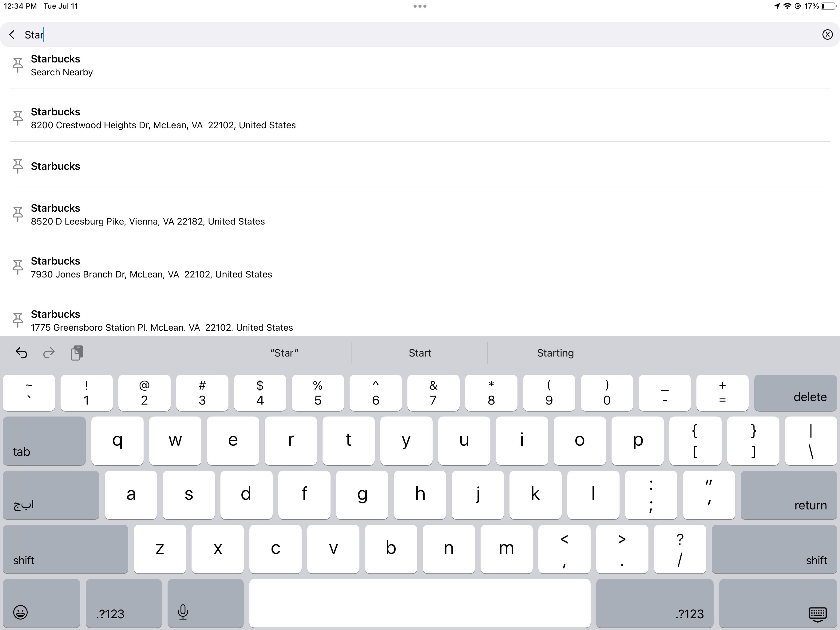
Task: Tap the plus equals key
Action: [722, 393]
